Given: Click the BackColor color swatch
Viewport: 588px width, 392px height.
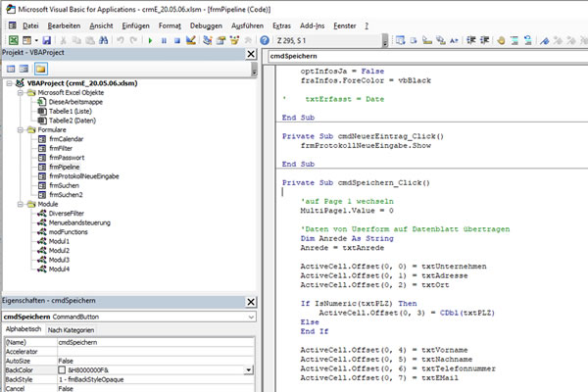Looking at the screenshot, I should [x=62, y=370].
